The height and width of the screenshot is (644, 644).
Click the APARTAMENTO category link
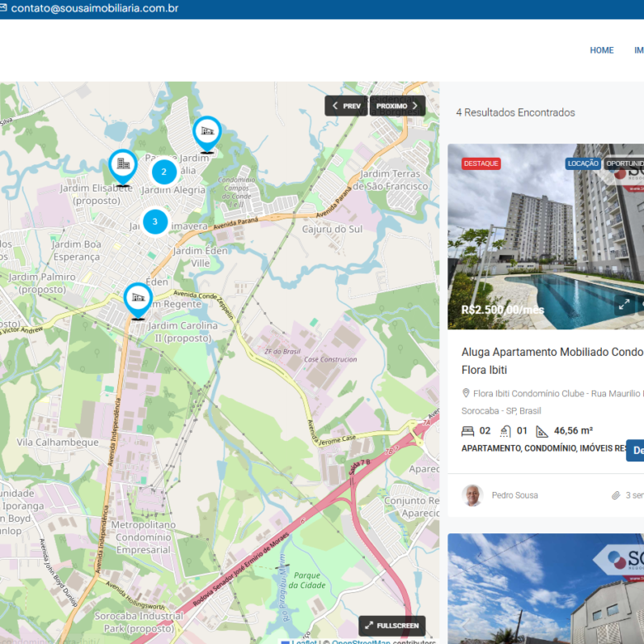pos(490,448)
